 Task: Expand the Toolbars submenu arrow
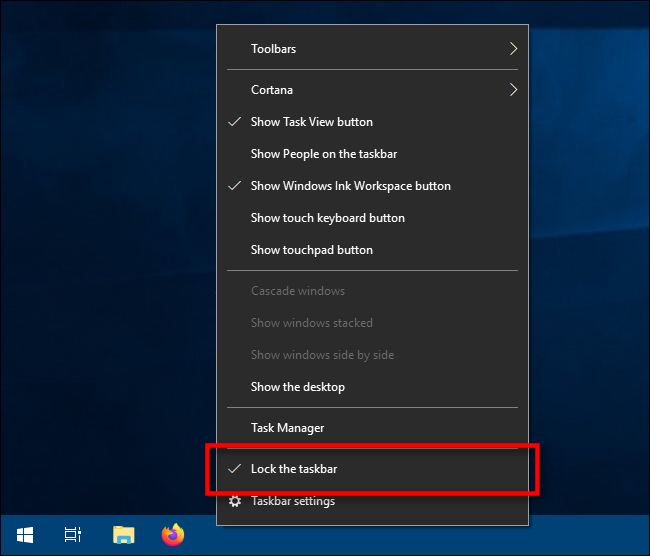tap(513, 49)
